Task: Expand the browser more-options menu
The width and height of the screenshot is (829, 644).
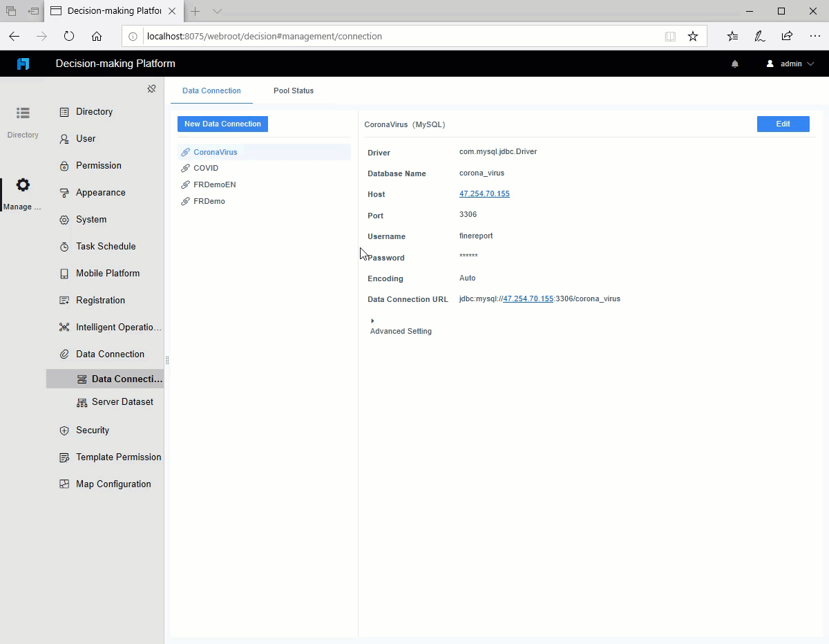Action: (815, 36)
